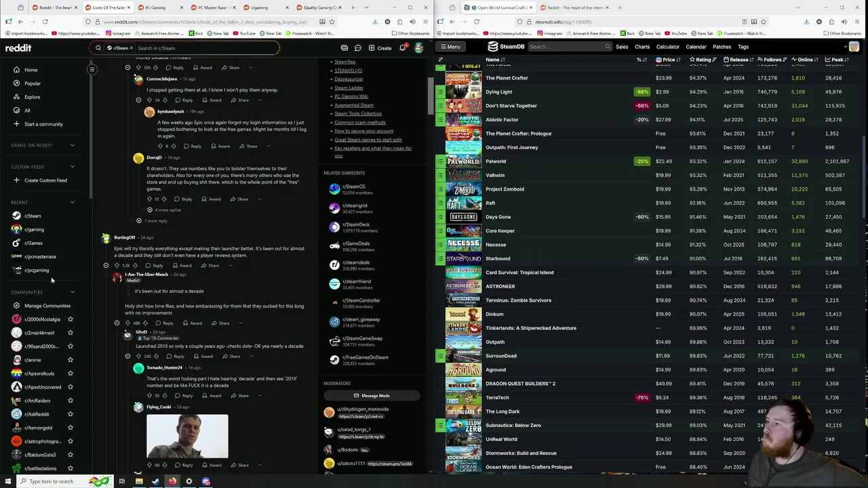Image resolution: width=868 pixels, height=488 pixels.
Task: Open the r/SteamDeck related subreddit icon
Action: click(x=334, y=227)
